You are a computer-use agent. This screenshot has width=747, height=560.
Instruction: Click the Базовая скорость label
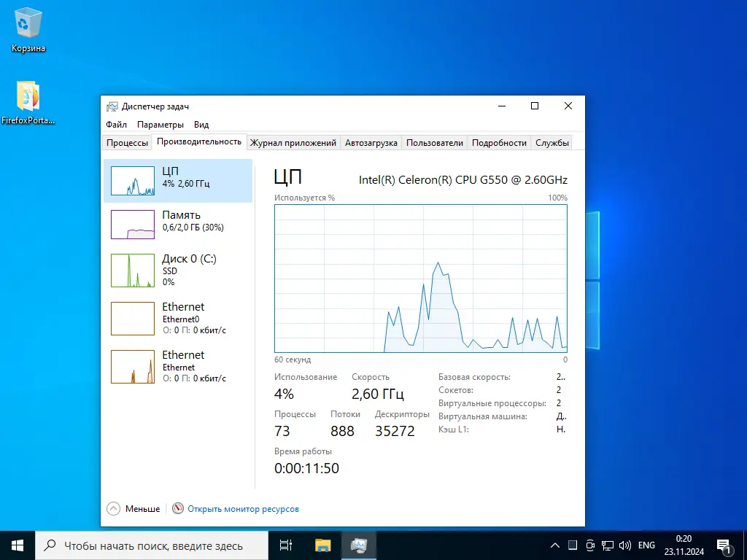(x=474, y=377)
